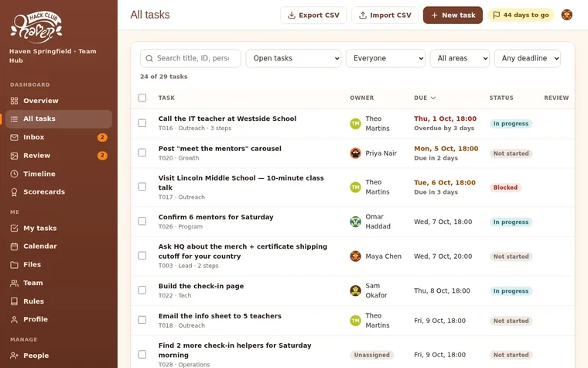Focus the task search input field
Image resolution: width=588 pixels, height=368 pixels.
(x=190, y=59)
